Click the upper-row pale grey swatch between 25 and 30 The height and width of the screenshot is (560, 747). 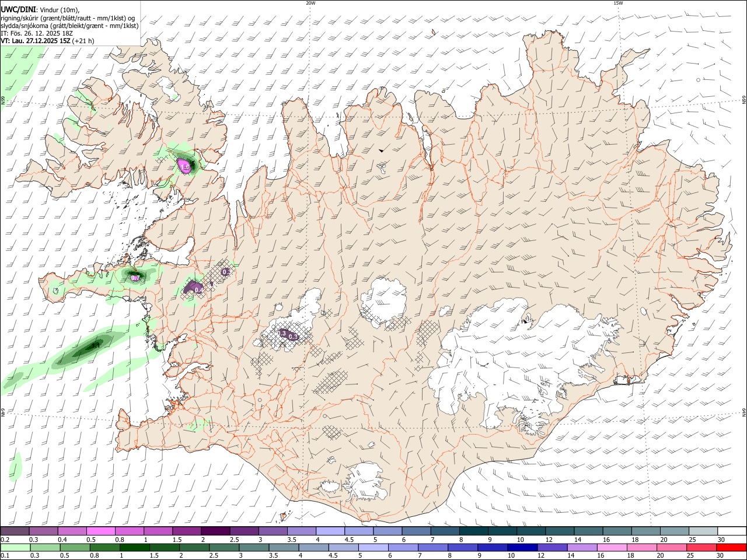(x=704, y=531)
